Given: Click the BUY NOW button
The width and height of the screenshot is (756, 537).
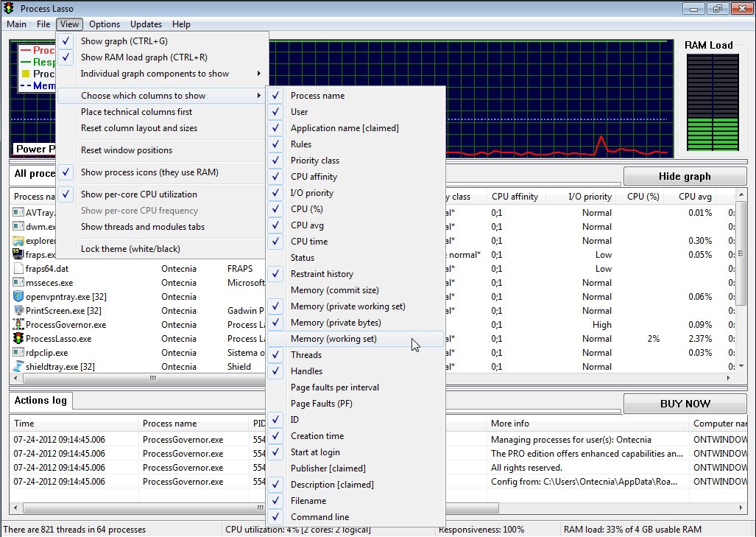Looking at the screenshot, I should click(x=685, y=404).
